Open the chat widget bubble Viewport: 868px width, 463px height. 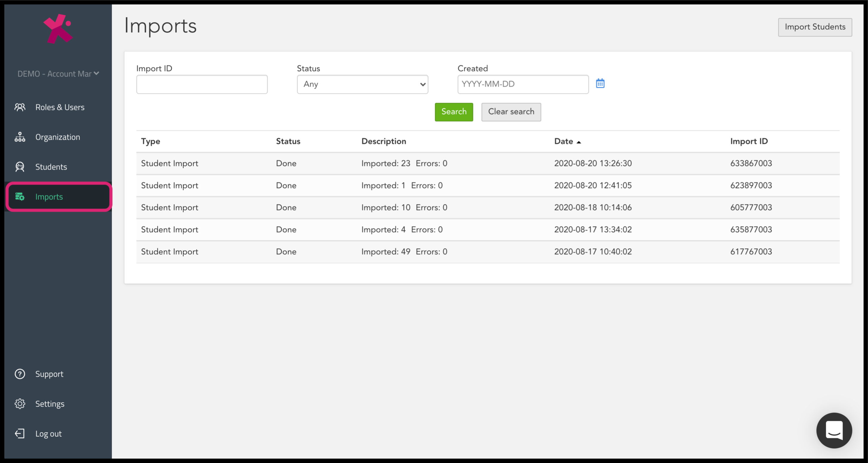click(x=834, y=430)
